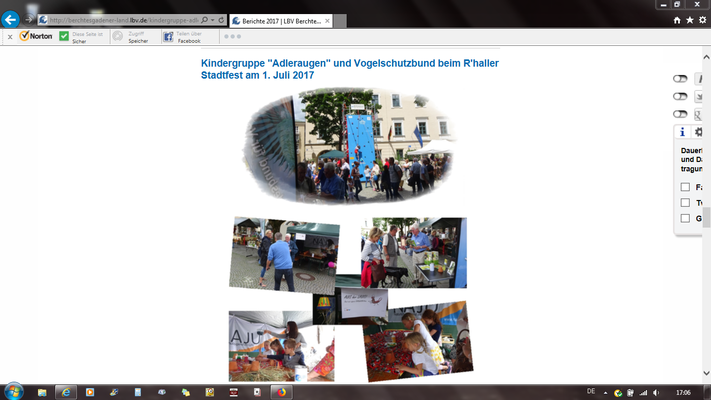711x400 pixels.
Task: Toggle the first social sharing switch
Action: tap(680, 78)
